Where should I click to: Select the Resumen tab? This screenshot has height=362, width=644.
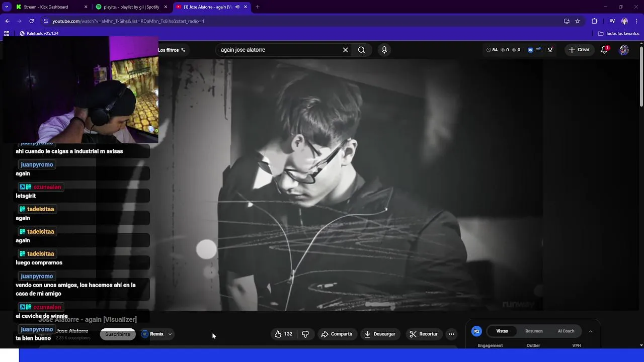click(x=534, y=331)
